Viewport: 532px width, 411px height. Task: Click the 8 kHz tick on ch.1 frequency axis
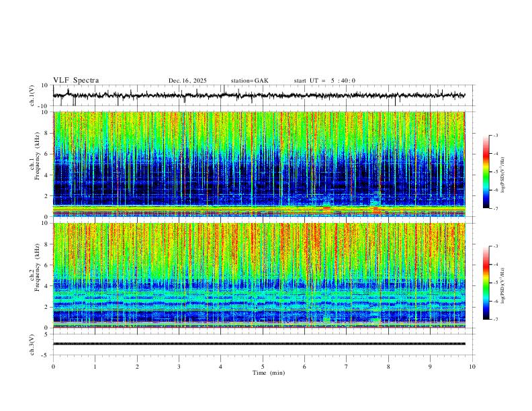47,133
